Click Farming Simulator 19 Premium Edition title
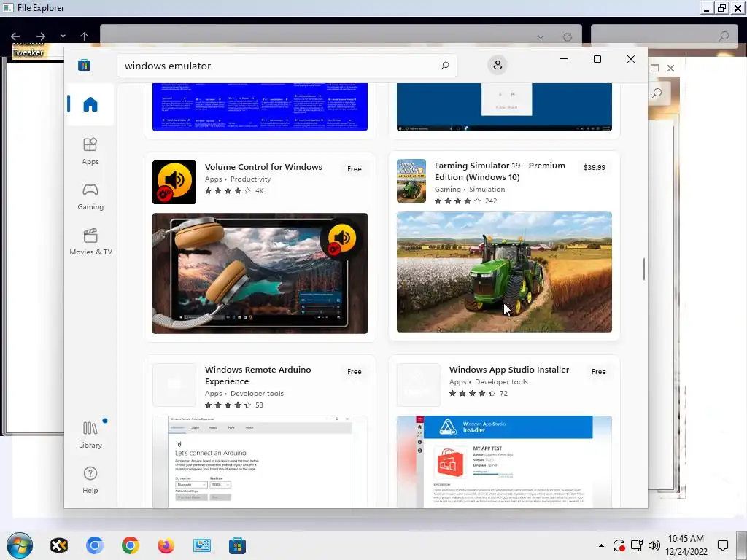The image size is (747, 560). click(500, 171)
